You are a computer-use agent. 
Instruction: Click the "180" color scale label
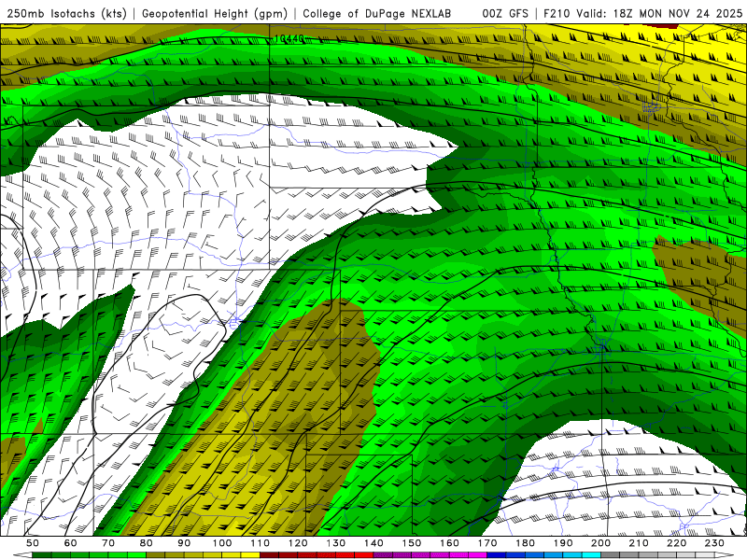[526, 543]
